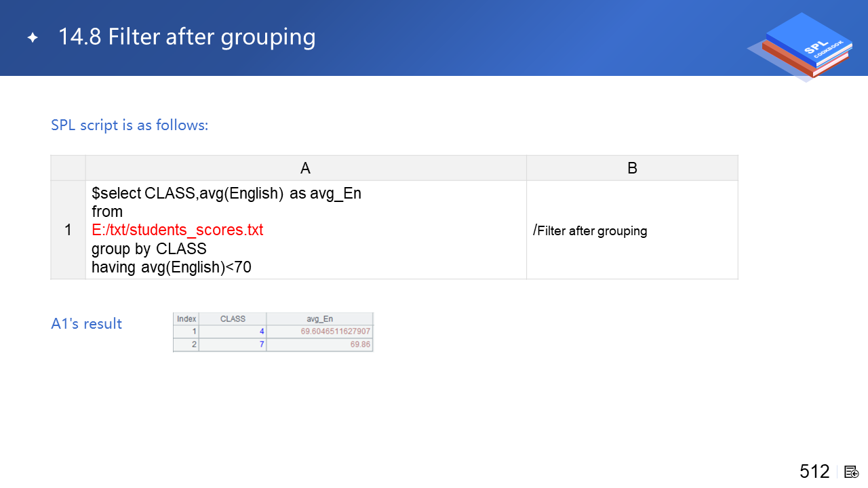Select the '14.8 Filter after grouping' title
Viewport: 868px width, 488px height.
[186, 37]
